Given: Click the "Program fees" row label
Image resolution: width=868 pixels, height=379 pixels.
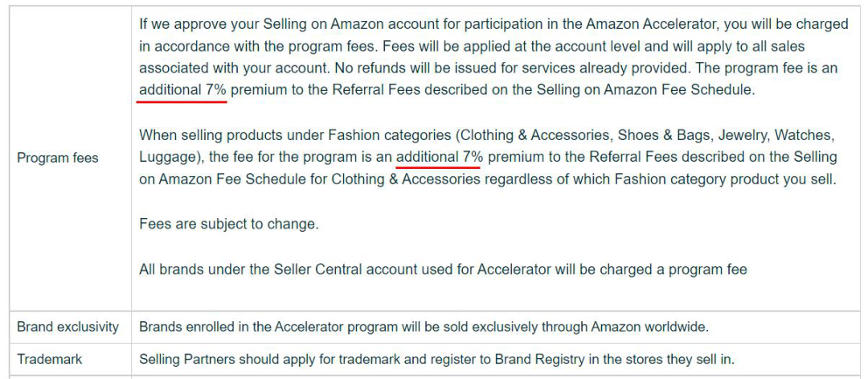Looking at the screenshot, I should coord(58,158).
